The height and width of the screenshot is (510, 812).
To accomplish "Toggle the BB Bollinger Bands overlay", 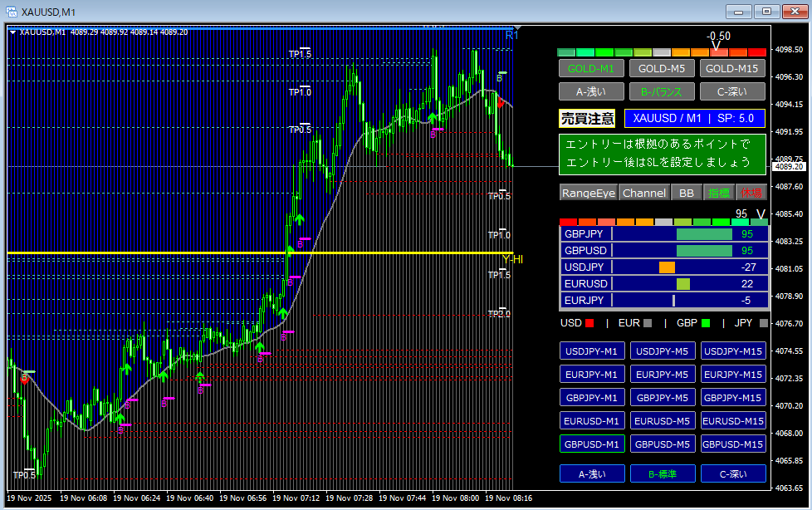I will (686, 193).
